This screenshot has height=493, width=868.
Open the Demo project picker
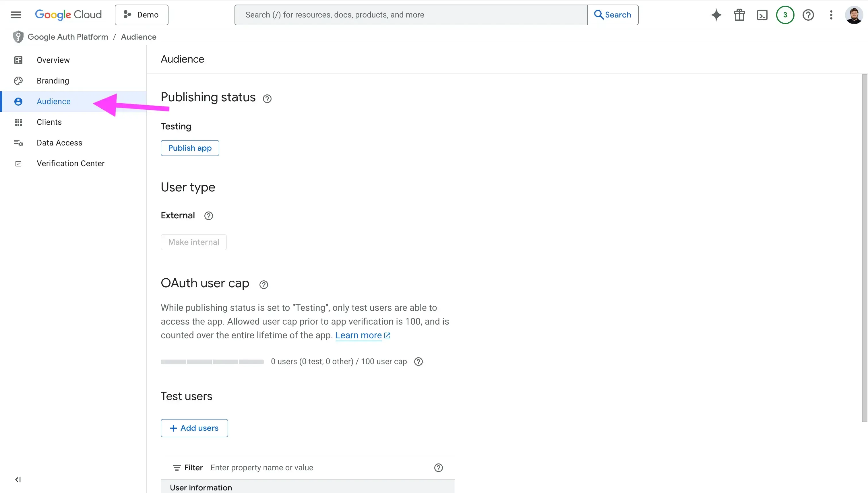(x=141, y=15)
